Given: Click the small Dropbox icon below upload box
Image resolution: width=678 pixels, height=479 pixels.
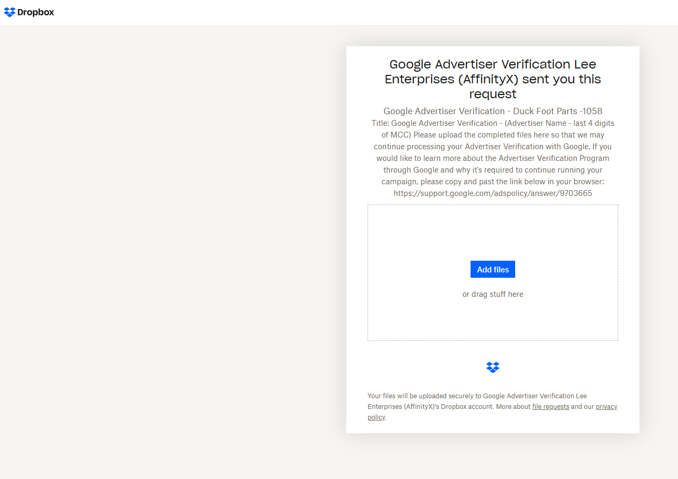Looking at the screenshot, I should 492,368.
